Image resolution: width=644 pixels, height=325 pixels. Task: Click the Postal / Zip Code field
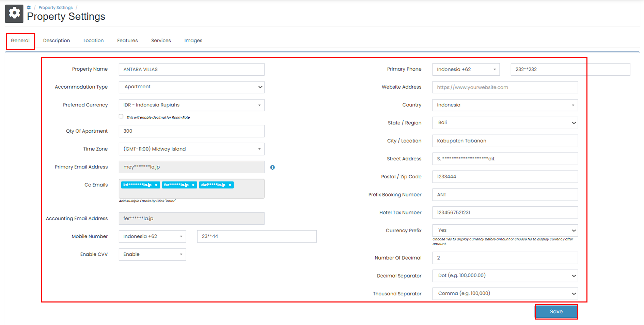pyautogui.click(x=505, y=177)
